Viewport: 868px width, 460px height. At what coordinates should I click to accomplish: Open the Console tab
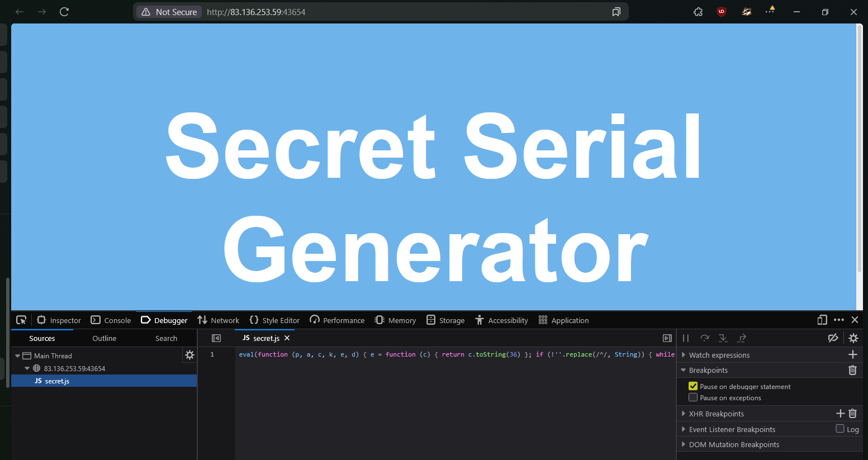tap(111, 320)
